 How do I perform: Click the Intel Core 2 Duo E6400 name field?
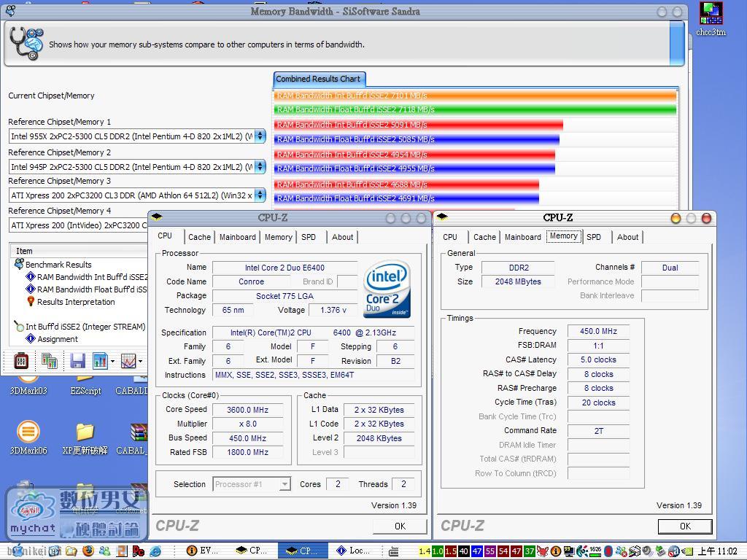pos(285,268)
